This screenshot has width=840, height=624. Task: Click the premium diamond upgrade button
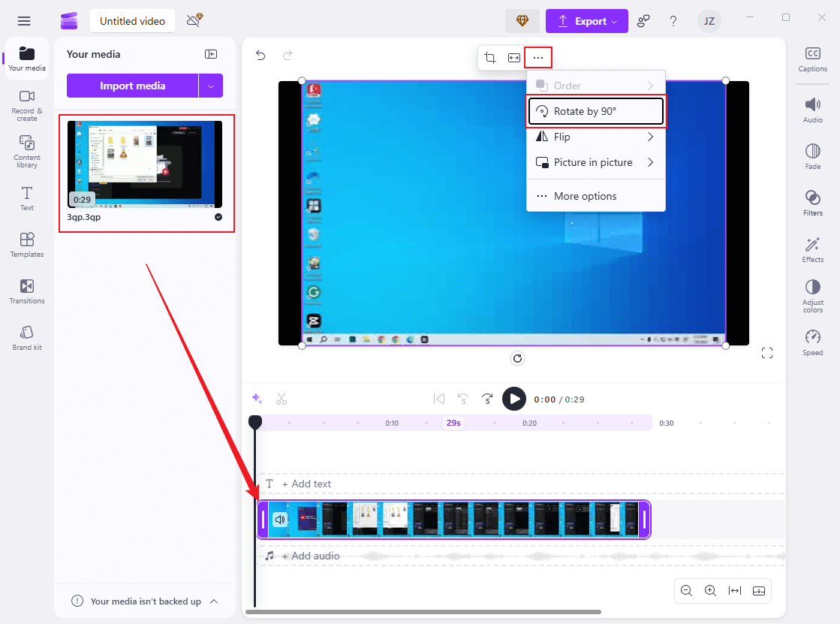[x=522, y=21]
